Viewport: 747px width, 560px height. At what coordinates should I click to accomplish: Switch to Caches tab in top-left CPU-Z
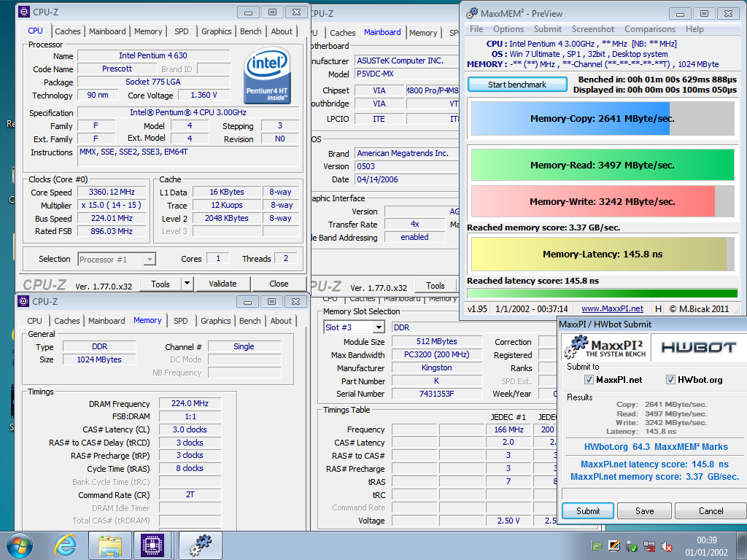tap(68, 31)
